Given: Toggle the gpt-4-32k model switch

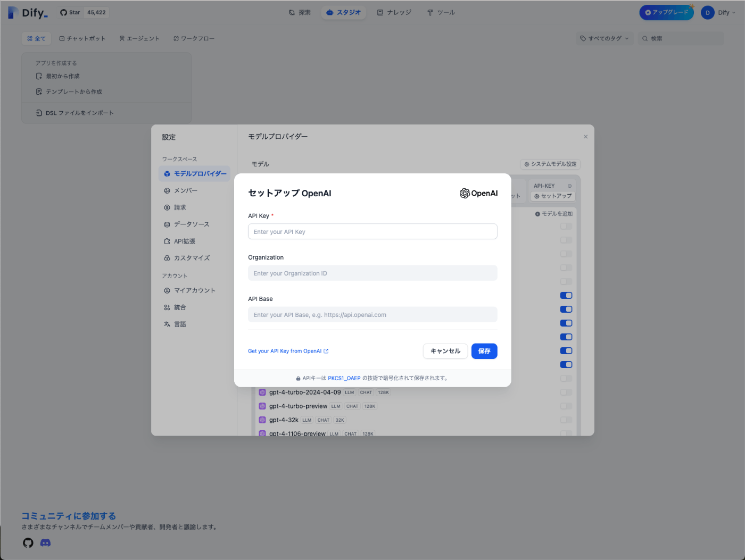Looking at the screenshot, I should (566, 420).
